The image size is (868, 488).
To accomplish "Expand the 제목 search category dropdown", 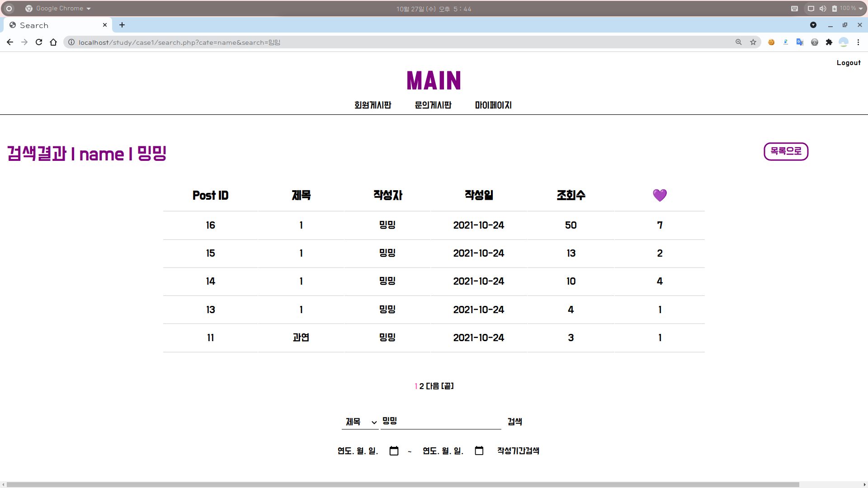I will (360, 422).
